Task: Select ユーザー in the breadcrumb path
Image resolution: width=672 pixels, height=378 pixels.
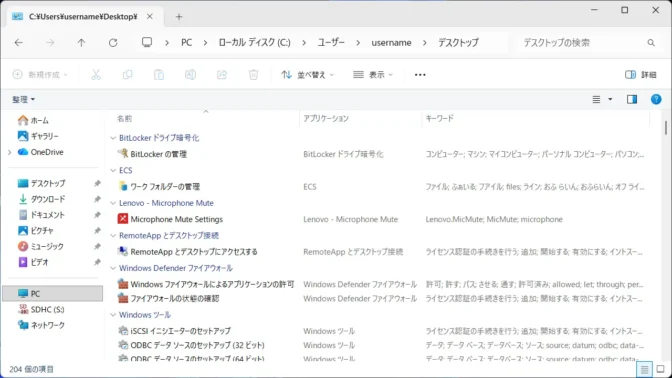Action: pos(331,42)
